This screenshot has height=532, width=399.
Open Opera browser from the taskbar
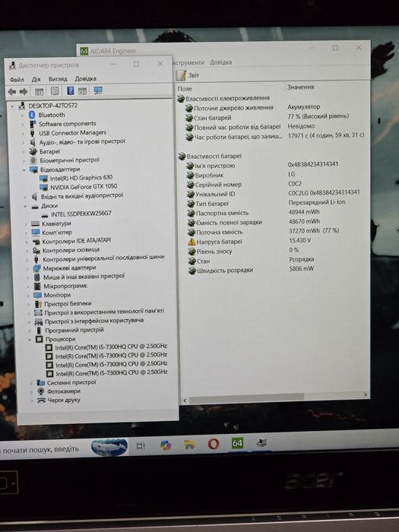tap(213, 444)
